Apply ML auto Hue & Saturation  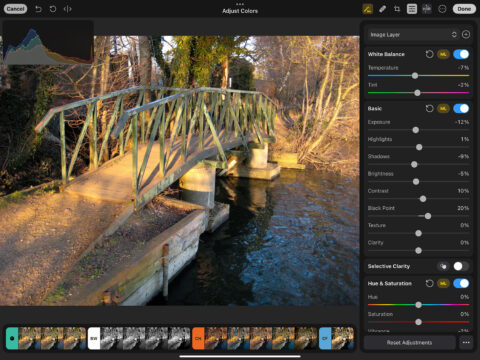tap(443, 283)
